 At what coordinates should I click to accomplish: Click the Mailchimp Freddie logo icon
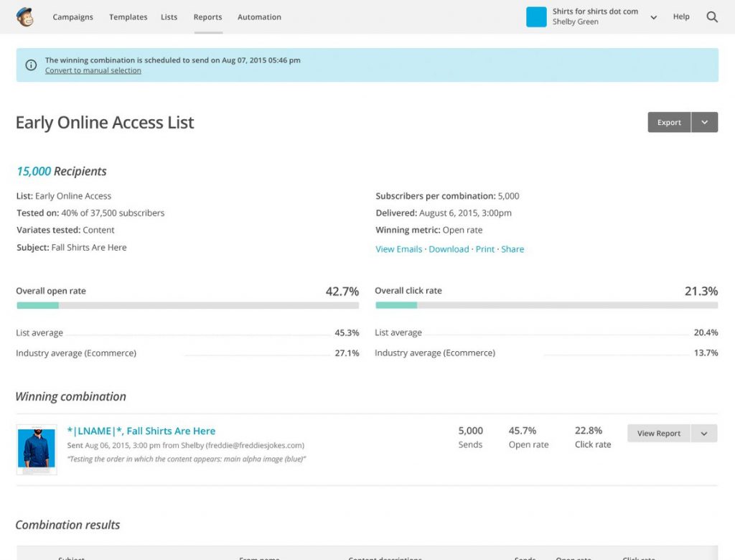point(25,17)
